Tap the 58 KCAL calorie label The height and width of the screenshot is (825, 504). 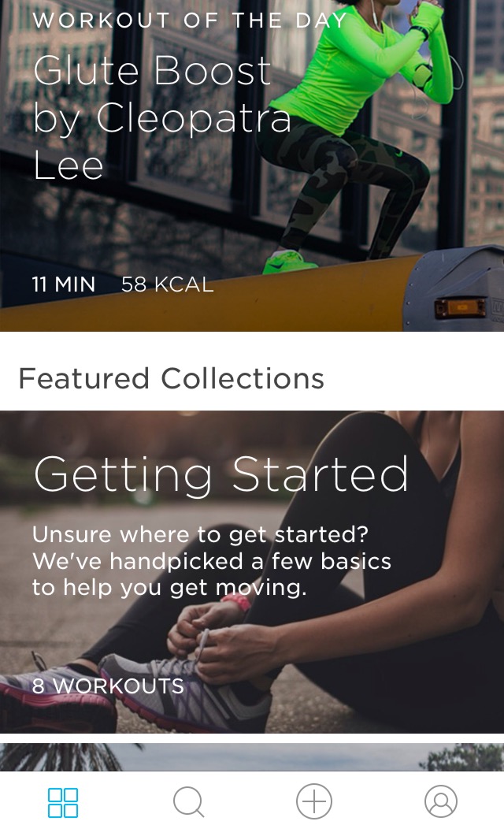[x=167, y=284]
